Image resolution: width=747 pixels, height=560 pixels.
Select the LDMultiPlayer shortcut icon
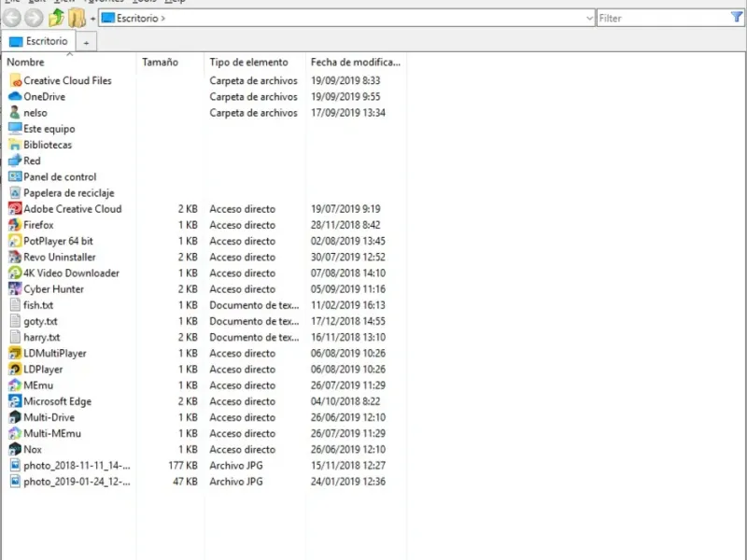point(15,354)
